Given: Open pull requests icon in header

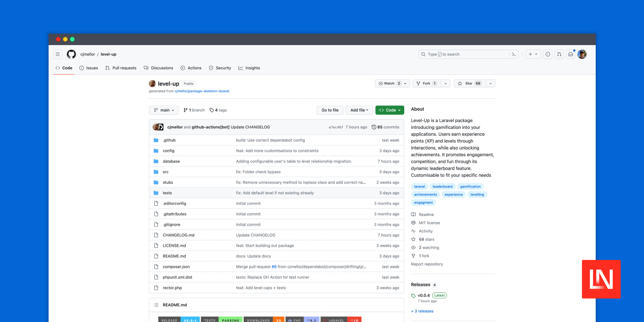Looking at the screenshot, I should point(559,54).
